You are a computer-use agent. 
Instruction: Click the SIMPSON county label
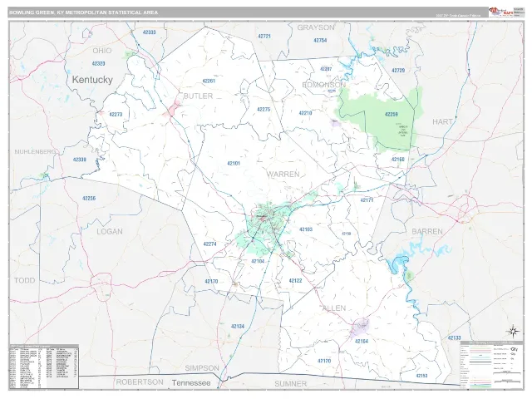(x=202, y=368)
